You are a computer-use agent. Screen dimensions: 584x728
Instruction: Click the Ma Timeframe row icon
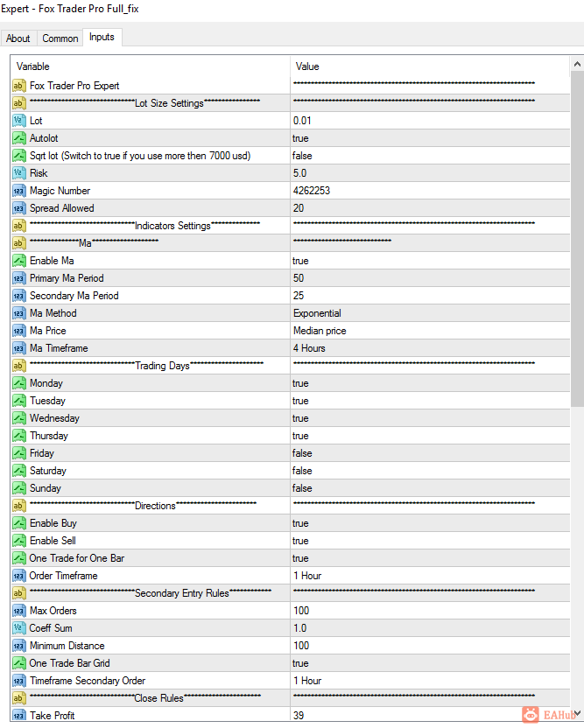pos(19,348)
